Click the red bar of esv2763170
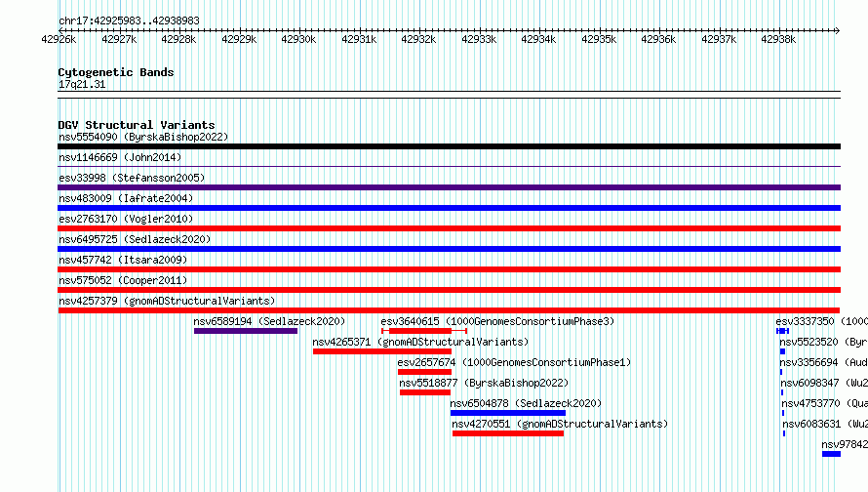868x492 pixels. 449,228
